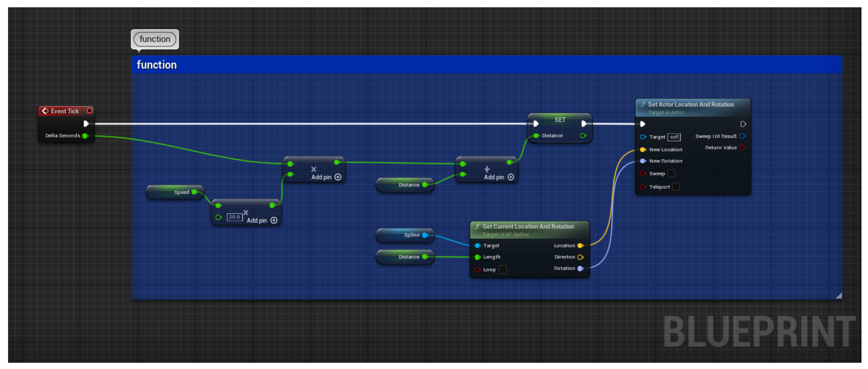868x369 pixels.
Task: Click the Direction yellow output pin
Action: click(580, 257)
